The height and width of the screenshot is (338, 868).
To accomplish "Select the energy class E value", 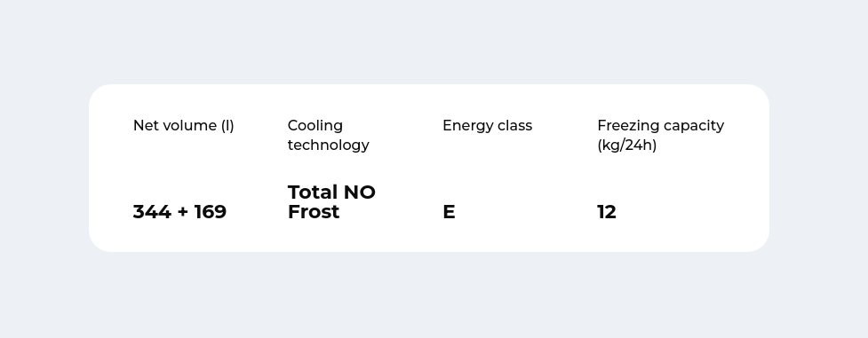I will (x=449, y=212).
